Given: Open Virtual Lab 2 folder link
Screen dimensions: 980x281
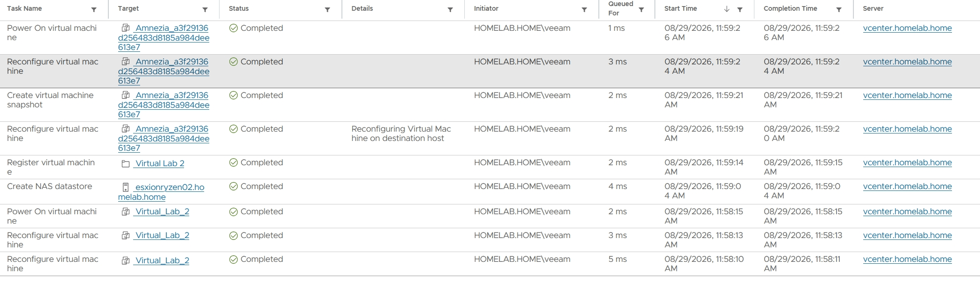Looking at the screenshot, I should 159,163.
